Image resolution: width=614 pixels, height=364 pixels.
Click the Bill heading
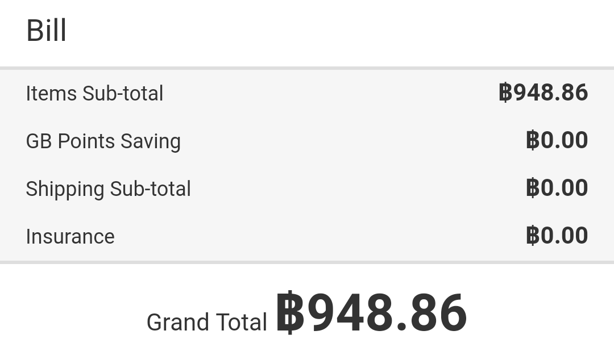(46, 30)
